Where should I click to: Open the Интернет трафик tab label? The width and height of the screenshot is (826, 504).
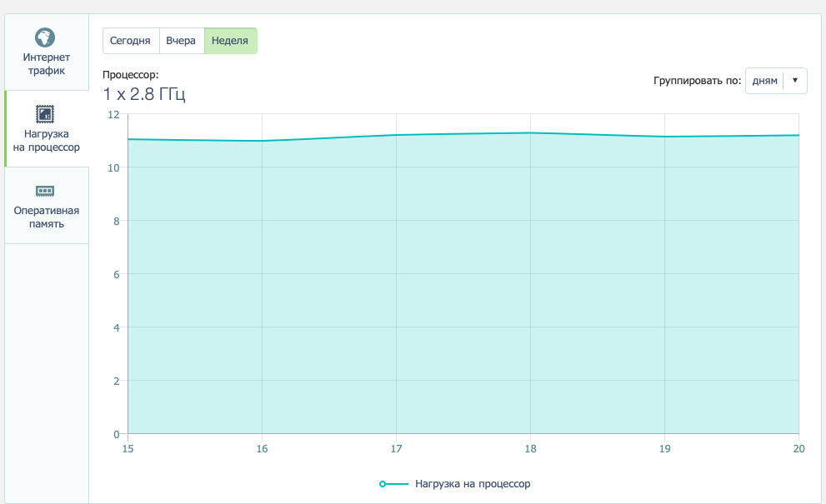click(47, 64)
